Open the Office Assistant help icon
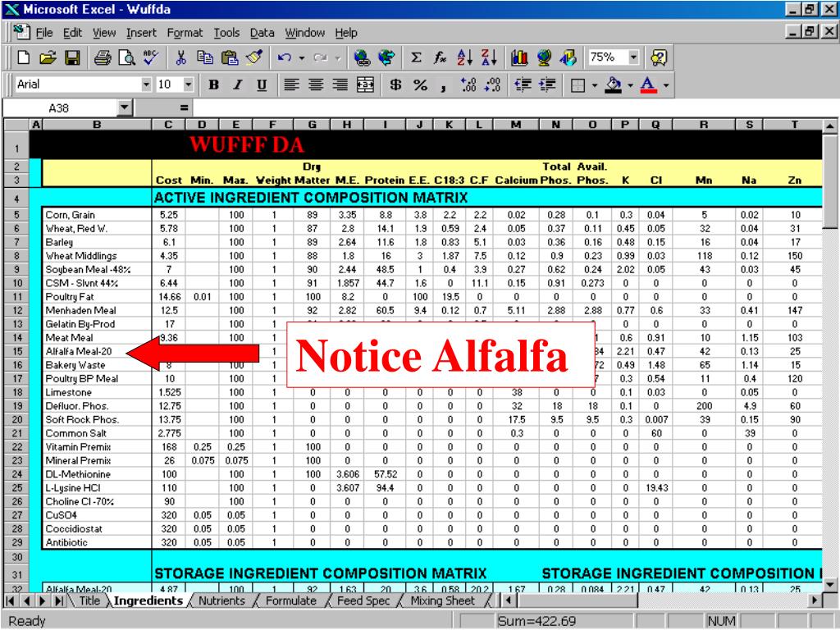The width and height of the screenshot is (840, 630). [x=659, y=57]
